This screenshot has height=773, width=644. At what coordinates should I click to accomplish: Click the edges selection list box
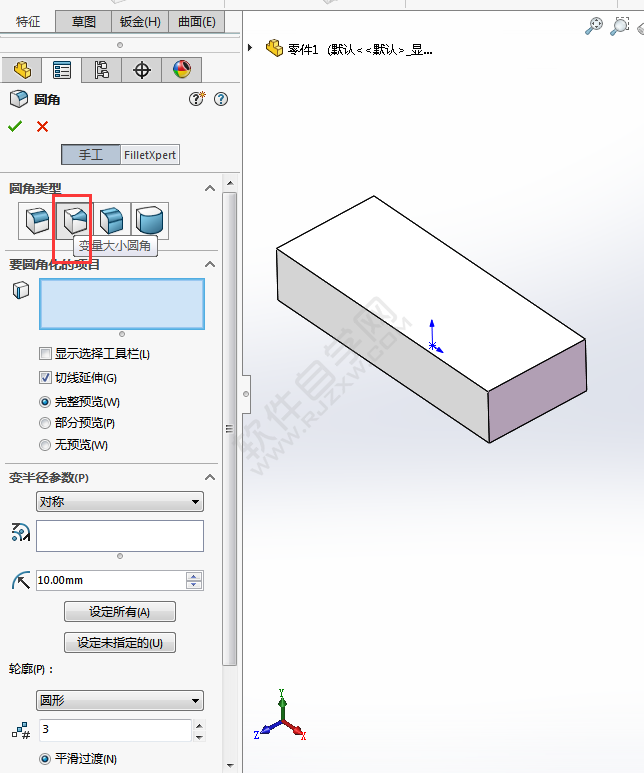tap(122, 304)
